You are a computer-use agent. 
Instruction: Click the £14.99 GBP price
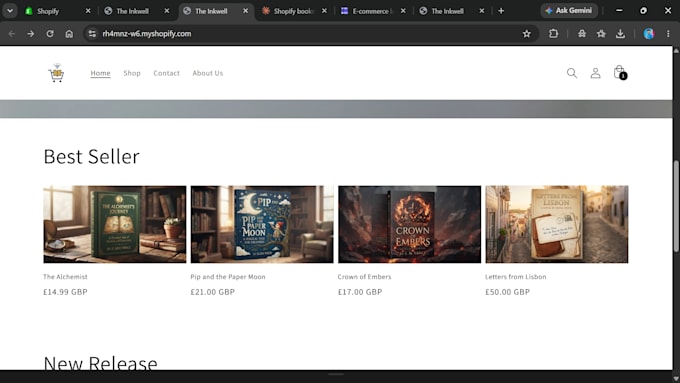pos(65,292)
